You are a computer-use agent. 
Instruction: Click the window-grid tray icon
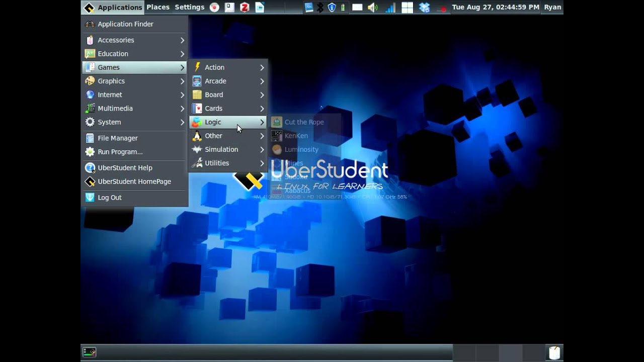[407, 8]
